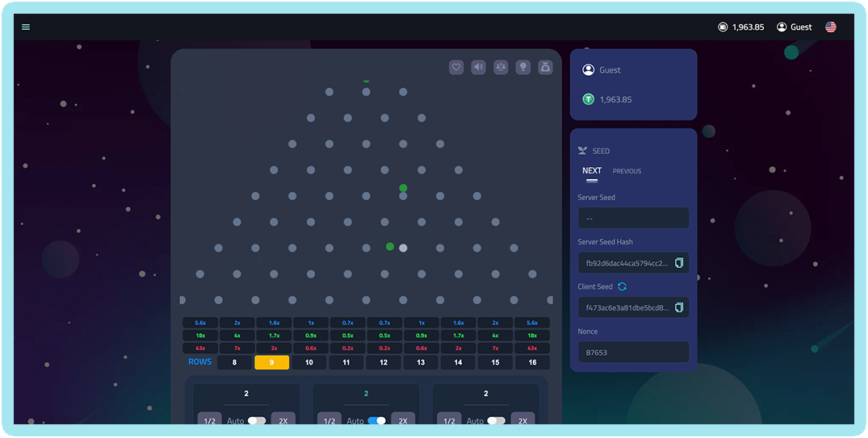Set rows to 15
This screenshot has height=438, width=868.
pos(496,363)
